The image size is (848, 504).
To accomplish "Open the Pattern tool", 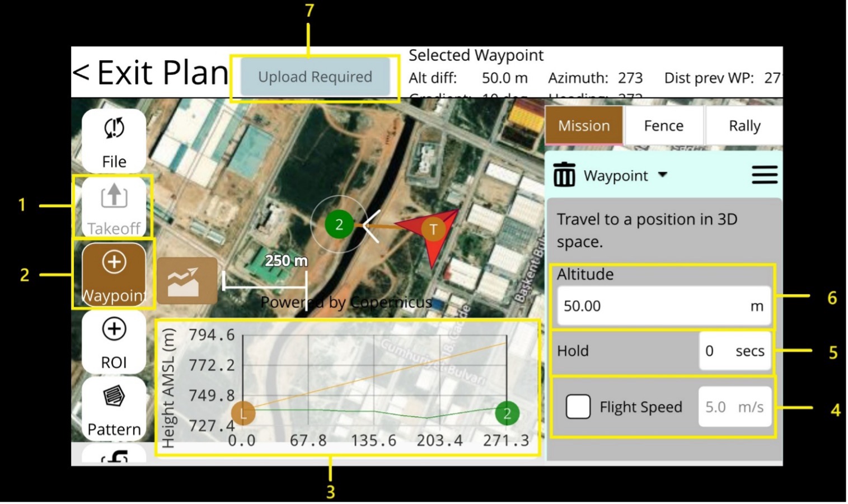I will tap(114, 408).
